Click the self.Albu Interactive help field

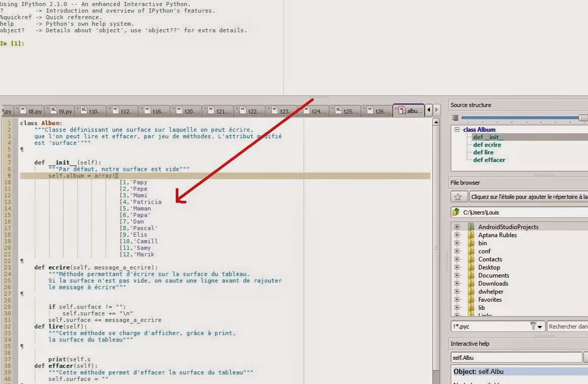point(516,357)
